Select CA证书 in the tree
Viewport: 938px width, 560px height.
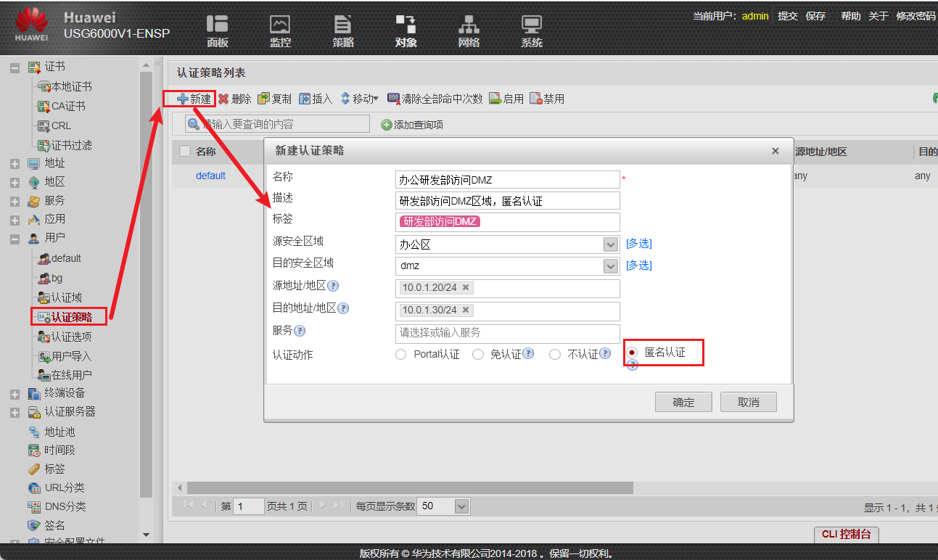click(x=68, y=106)
